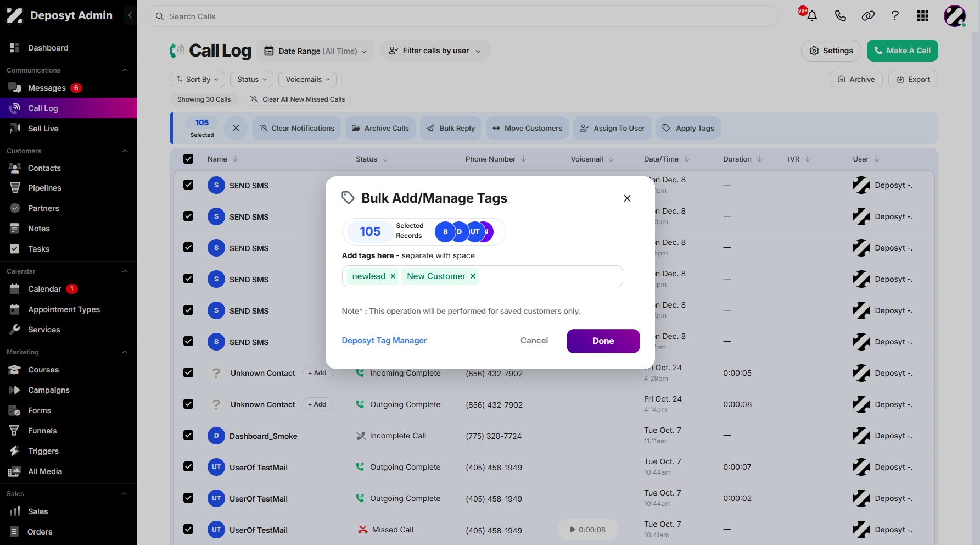980x545 pixels.
Task: Open the user profile avatar
Action: pos(955,16)
